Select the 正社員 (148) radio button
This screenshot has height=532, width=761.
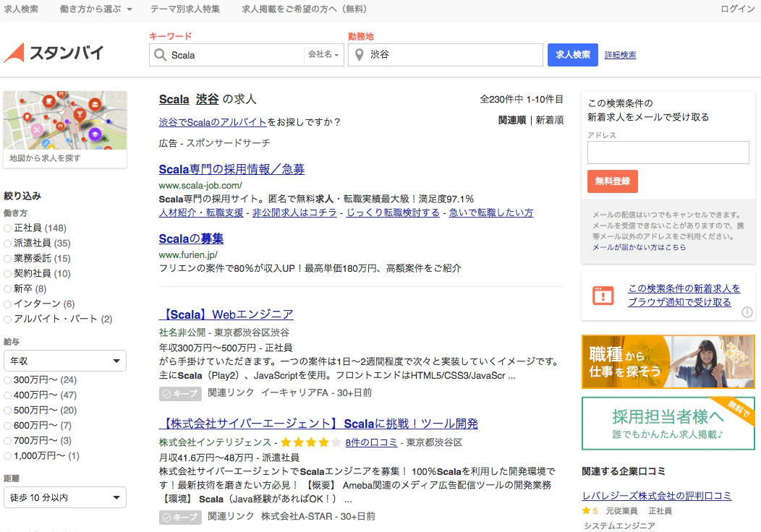coord(7,228)
